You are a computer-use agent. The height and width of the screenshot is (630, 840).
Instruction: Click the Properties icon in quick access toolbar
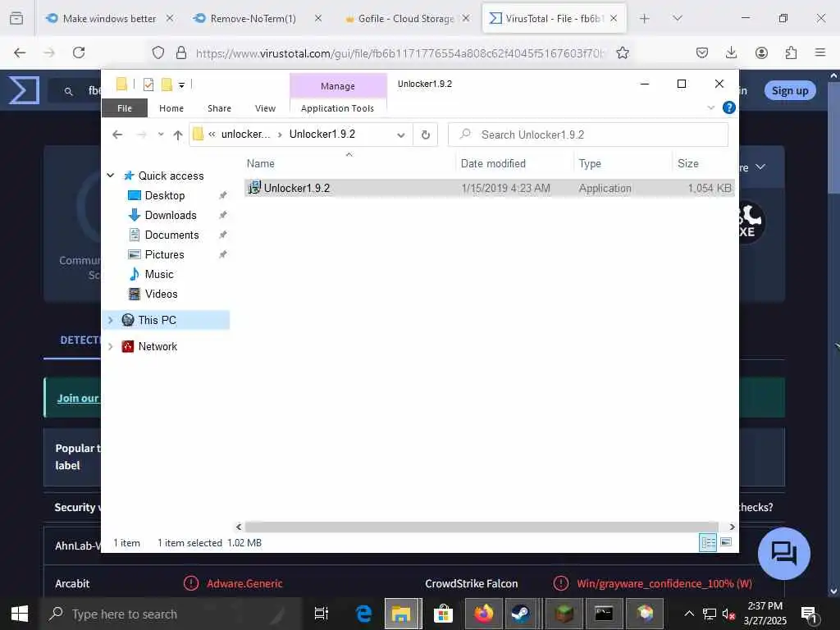(148, 84)
